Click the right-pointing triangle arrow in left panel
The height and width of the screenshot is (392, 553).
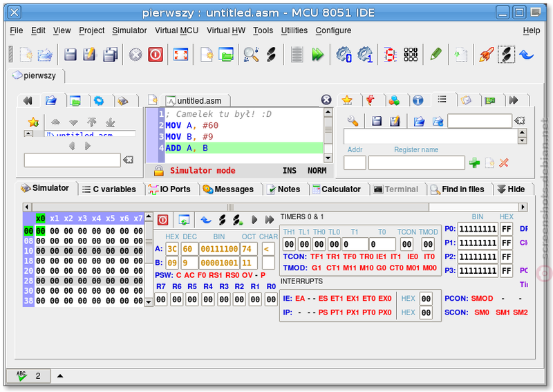click(x=88, y=146)
